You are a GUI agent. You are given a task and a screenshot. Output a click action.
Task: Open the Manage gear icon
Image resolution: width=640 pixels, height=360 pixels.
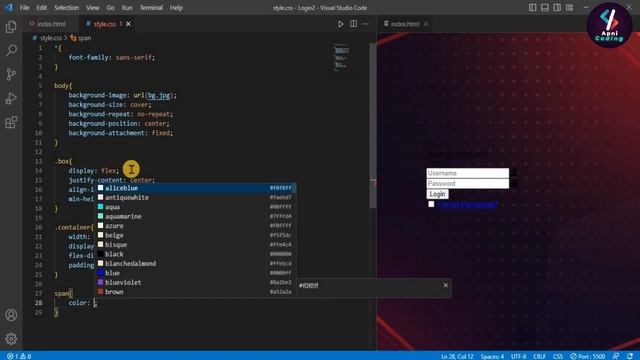pyautogui.click(x=11, y=338)
